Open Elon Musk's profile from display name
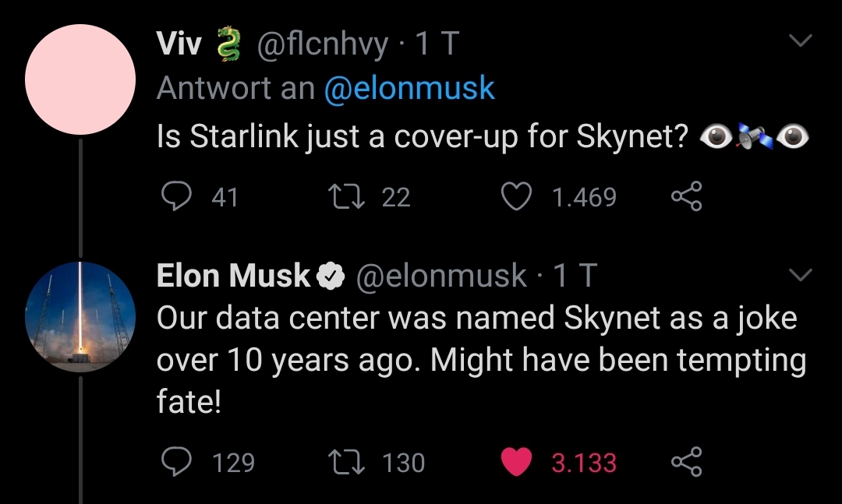 [233, 275]
